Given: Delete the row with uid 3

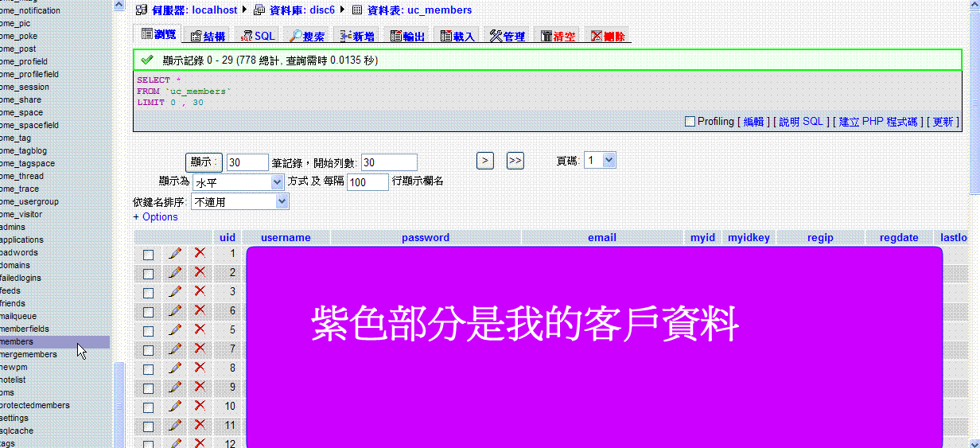Looking at the screenshot, I should 200,291.
